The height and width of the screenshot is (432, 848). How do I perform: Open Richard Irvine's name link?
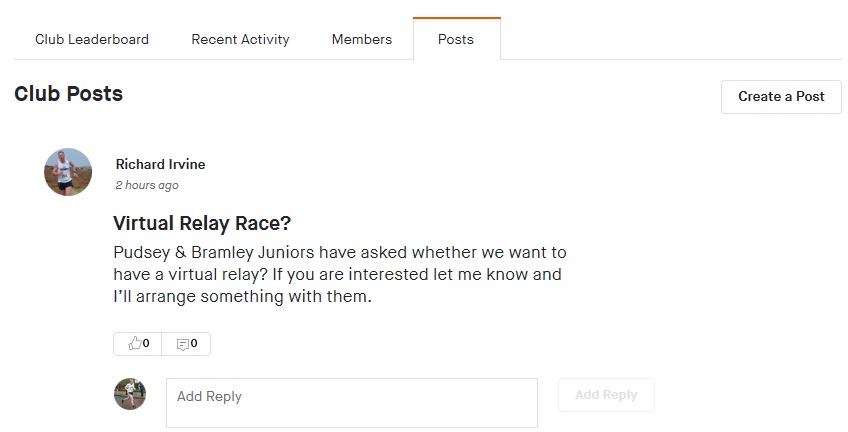click(160, 164)
